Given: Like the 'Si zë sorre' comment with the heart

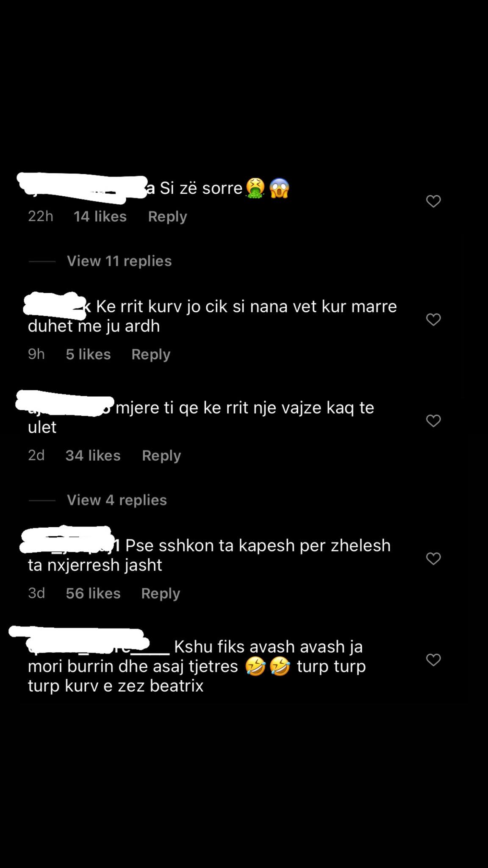Looking at the screenshot, I should coord(433,201).
